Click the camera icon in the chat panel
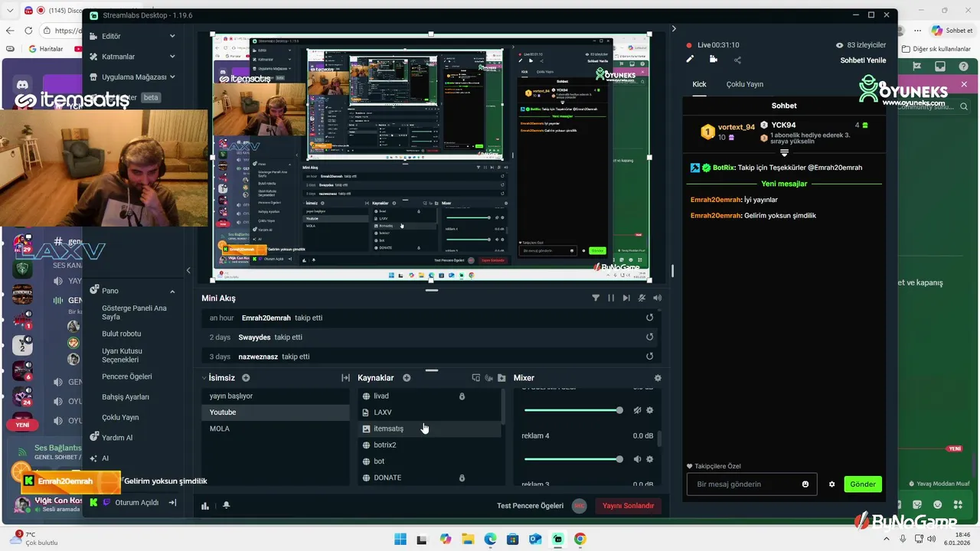This screenshot has height=551, width=980. [x=714, y=59]
